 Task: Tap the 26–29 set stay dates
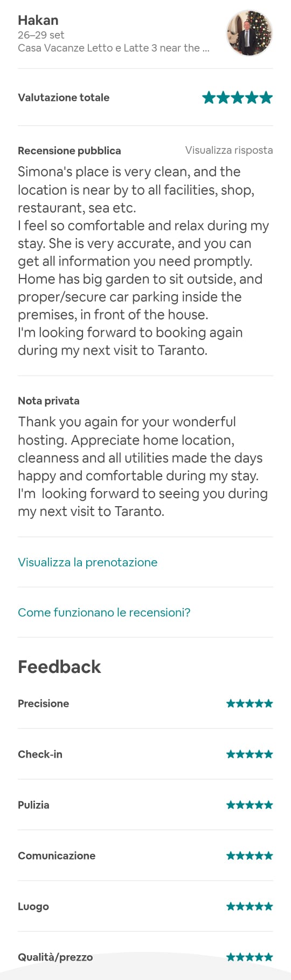pos(41,35)
